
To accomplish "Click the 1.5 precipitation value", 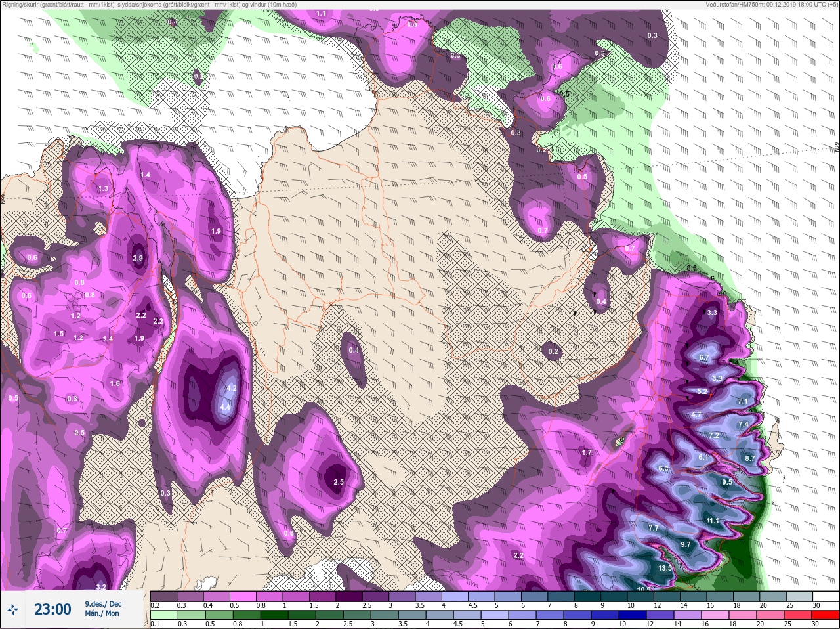I will pyautogui.click(x=59, y=334).
